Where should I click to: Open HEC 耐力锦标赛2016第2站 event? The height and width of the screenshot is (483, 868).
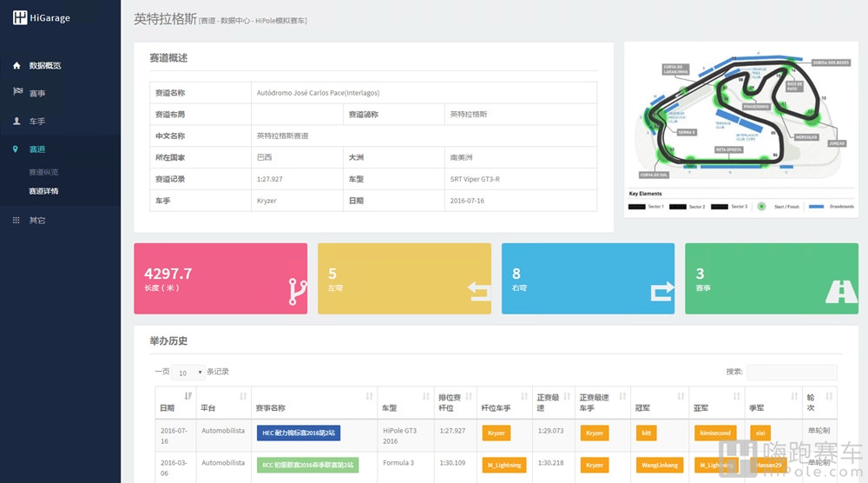pos(299,433)
